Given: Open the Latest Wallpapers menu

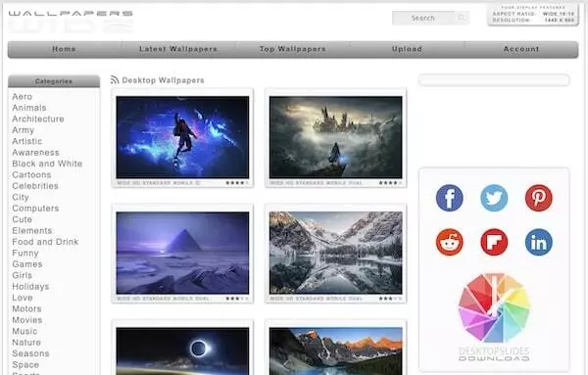Looking at the screenshot, I should point(178,49).
